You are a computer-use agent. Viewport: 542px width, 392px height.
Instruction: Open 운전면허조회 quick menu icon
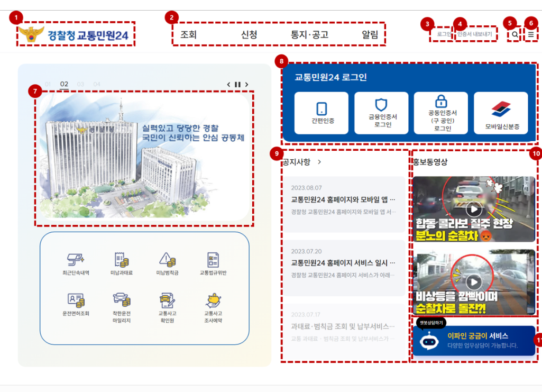coord(76,305)
